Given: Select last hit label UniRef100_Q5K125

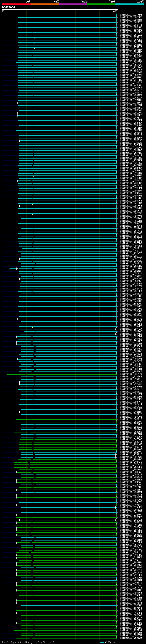Looking at the screenshot, I should point(131,638).
